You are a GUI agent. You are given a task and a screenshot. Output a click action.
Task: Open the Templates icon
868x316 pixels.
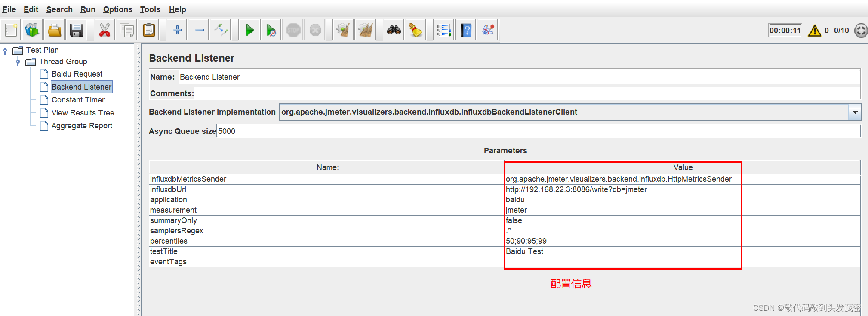click(x=32, y=30)
